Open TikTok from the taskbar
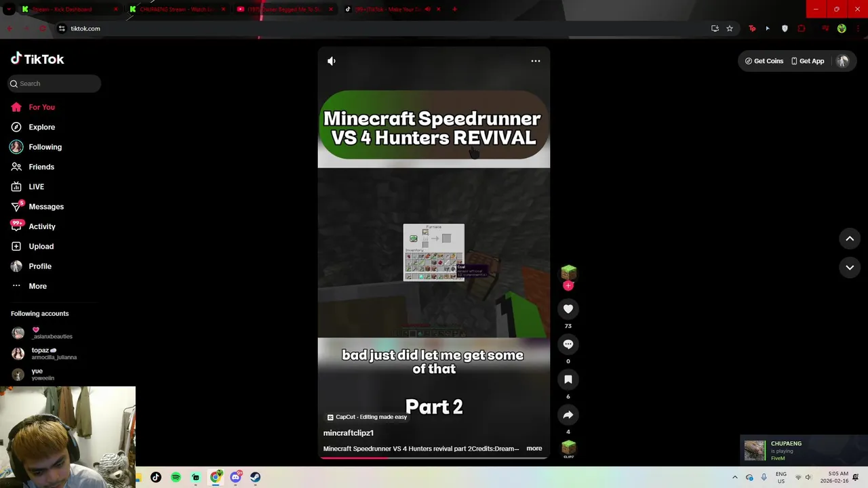Image resolution: width=868 pixels, height=488 pixels. click(156, 477)
